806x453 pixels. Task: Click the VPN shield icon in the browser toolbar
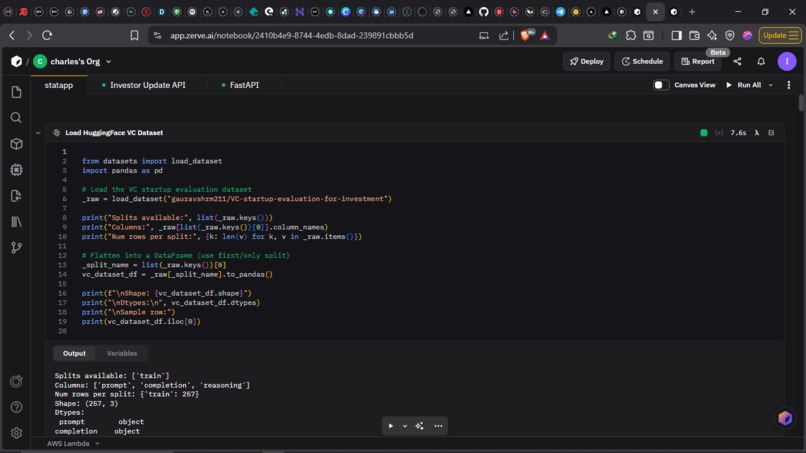(730, 35)
